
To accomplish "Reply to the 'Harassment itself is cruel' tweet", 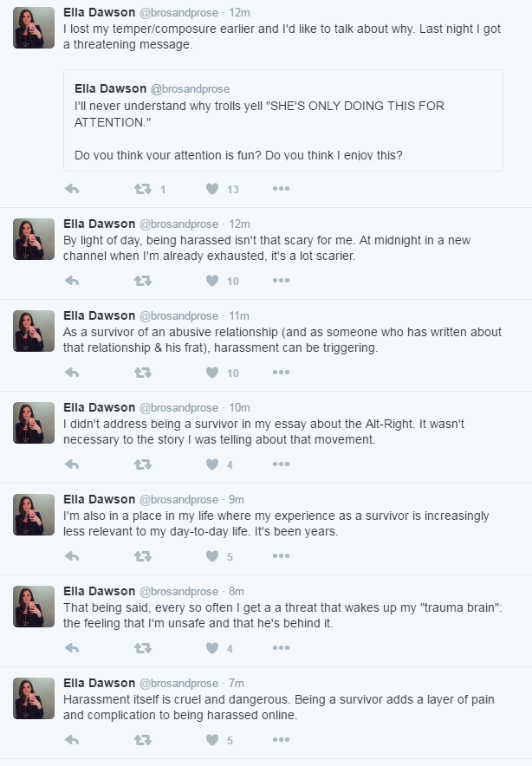I will point(72,740).
